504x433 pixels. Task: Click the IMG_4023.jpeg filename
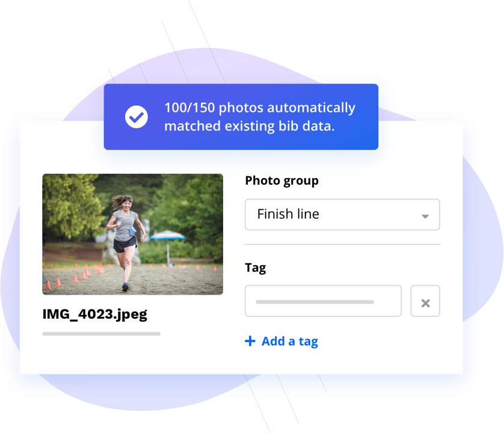point(95,315)
